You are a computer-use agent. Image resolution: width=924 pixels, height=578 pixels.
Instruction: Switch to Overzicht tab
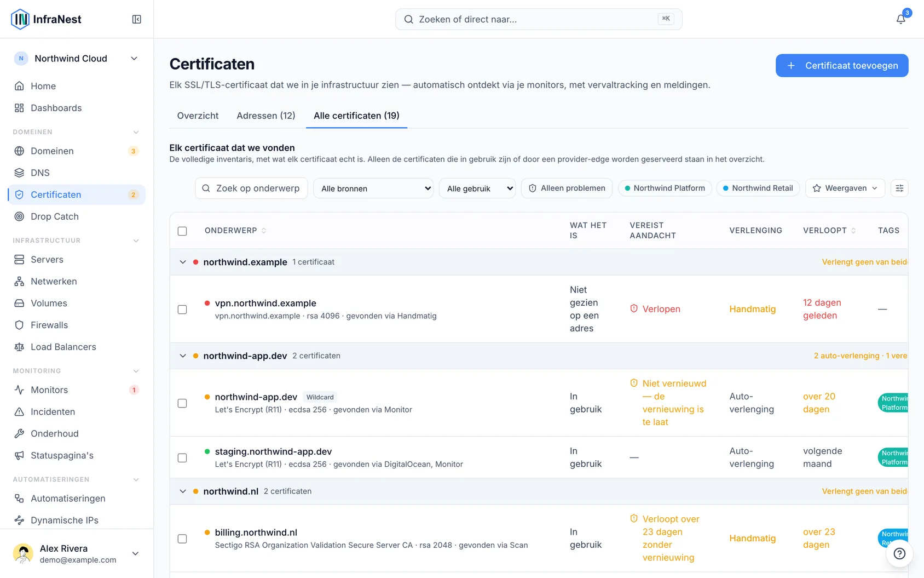(198, 116)
